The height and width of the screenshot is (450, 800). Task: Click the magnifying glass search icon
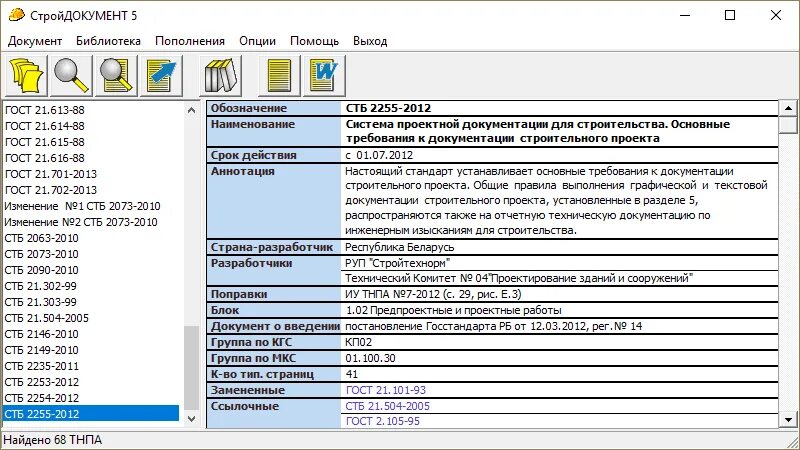click(x=70, y=76)
